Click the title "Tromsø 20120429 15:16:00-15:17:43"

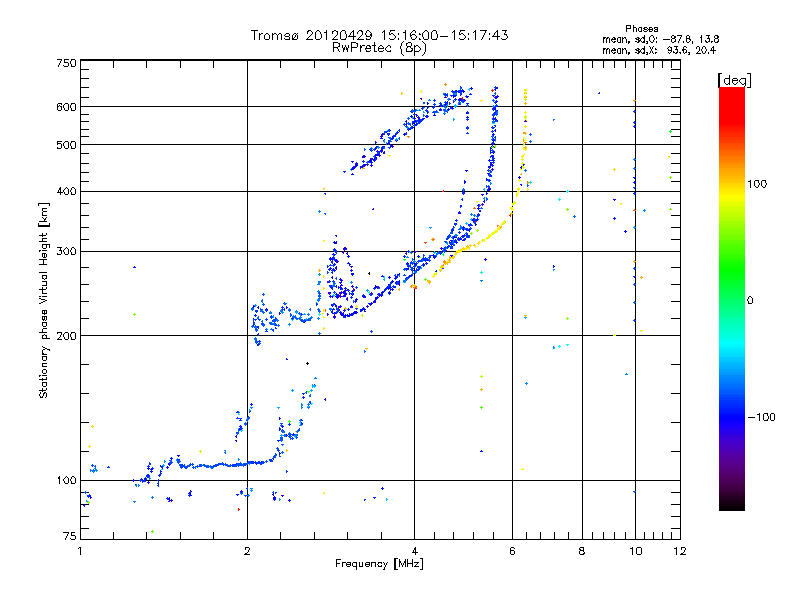[379, 35]
